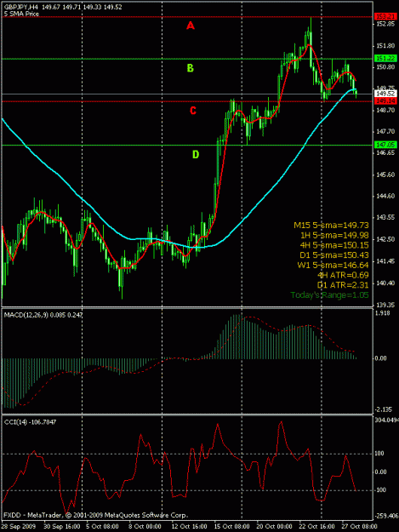
Task: Click the '28 Sep 2009' date label
Action: (x=20, y=526)
